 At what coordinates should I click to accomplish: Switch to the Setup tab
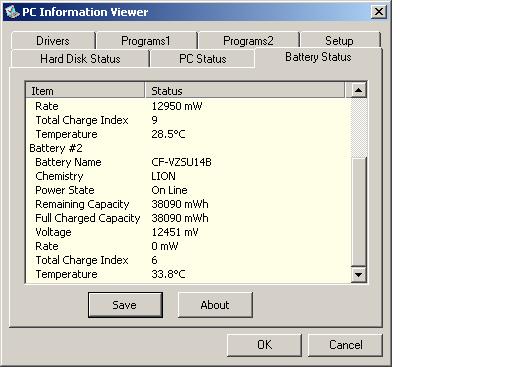[339, 41]
